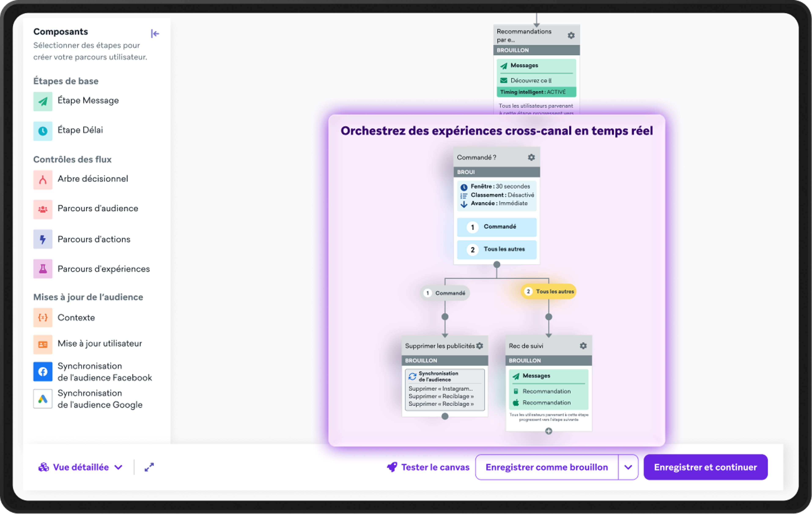Pick the Arbre décisionnel icon
This screenshot has height=514, width=812.
tap(43, 180)
